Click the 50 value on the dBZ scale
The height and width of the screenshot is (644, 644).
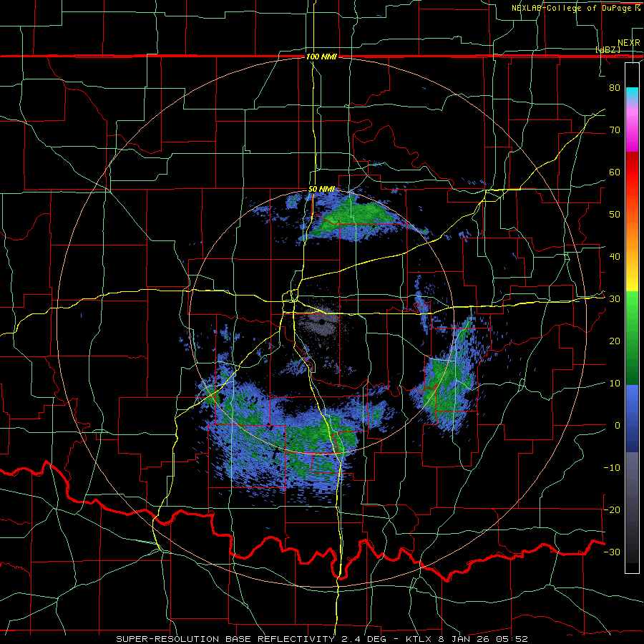pos(615,215)
